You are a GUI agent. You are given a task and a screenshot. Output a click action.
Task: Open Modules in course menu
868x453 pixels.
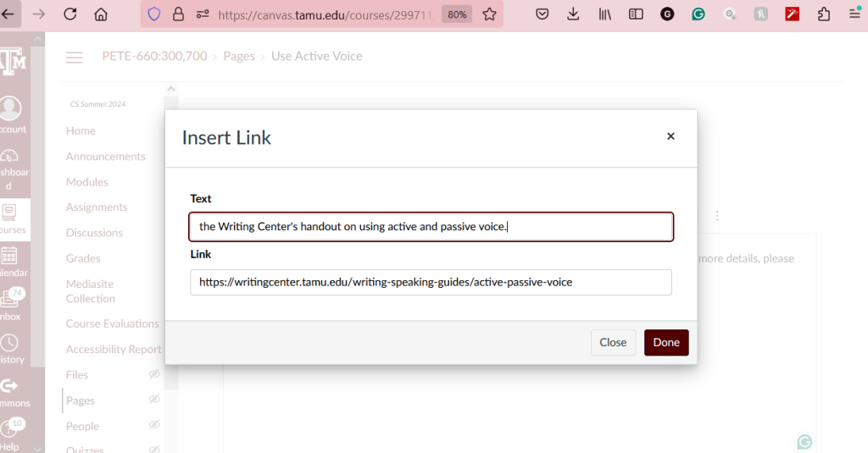coord(87,182)
